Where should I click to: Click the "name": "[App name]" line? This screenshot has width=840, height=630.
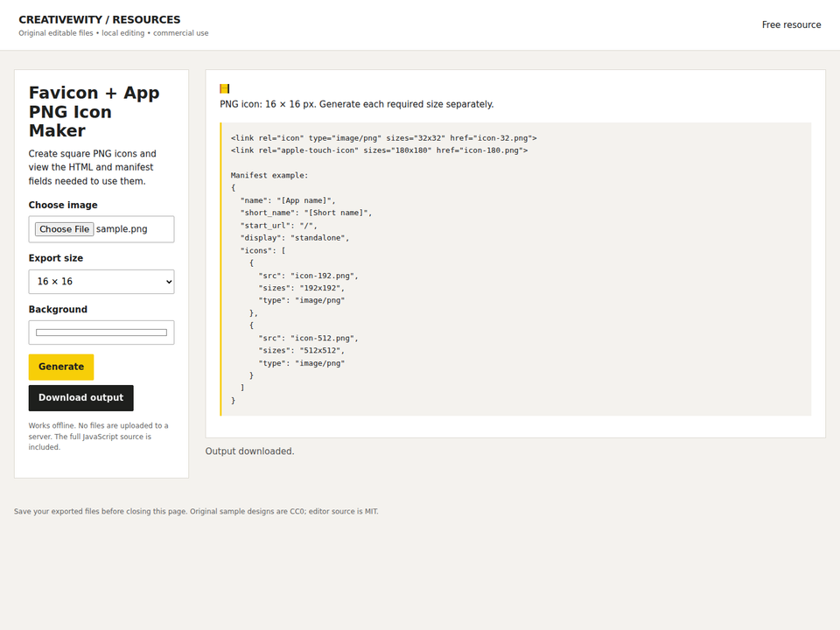tap(288, 201)
